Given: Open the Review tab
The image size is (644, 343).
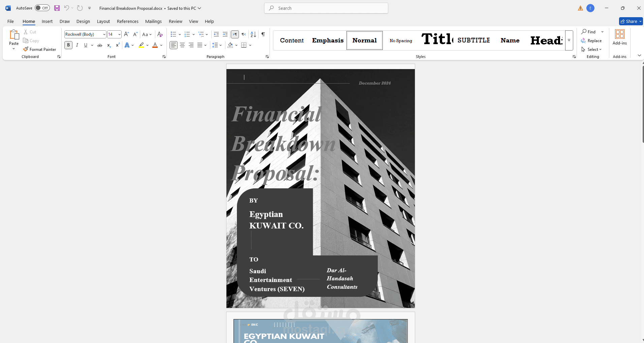Looking at the screenshot, I should point(176,21).
